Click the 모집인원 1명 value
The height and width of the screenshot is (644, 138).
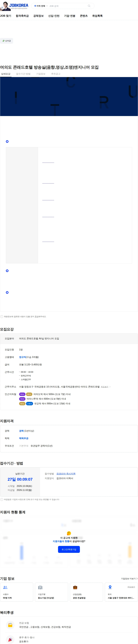[x=21, y=350]
